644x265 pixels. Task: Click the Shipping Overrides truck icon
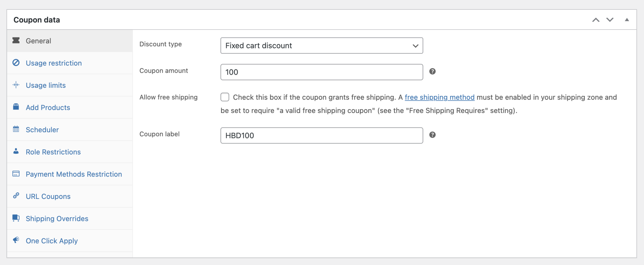click(16, 218)
